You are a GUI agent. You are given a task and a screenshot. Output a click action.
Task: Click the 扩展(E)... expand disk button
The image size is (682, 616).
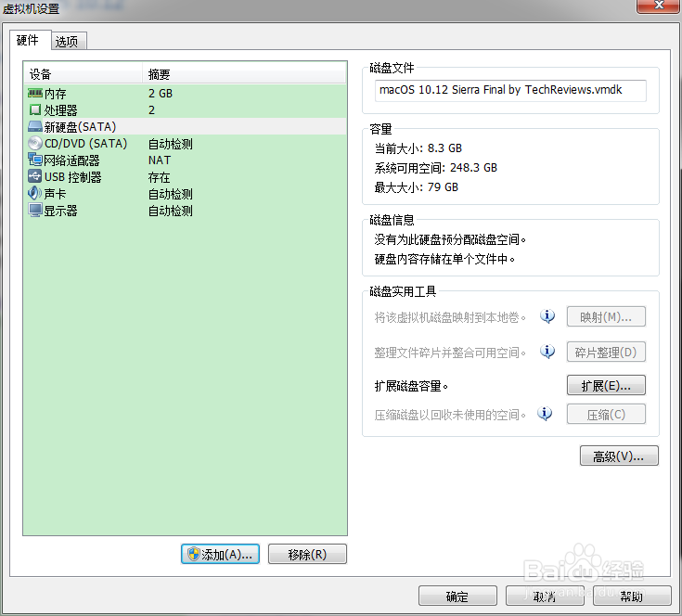(606, 385)
